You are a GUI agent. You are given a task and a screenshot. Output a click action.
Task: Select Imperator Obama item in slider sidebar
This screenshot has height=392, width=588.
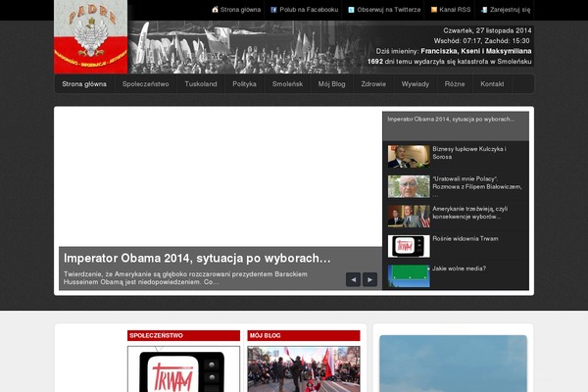(x=456, y=126)
